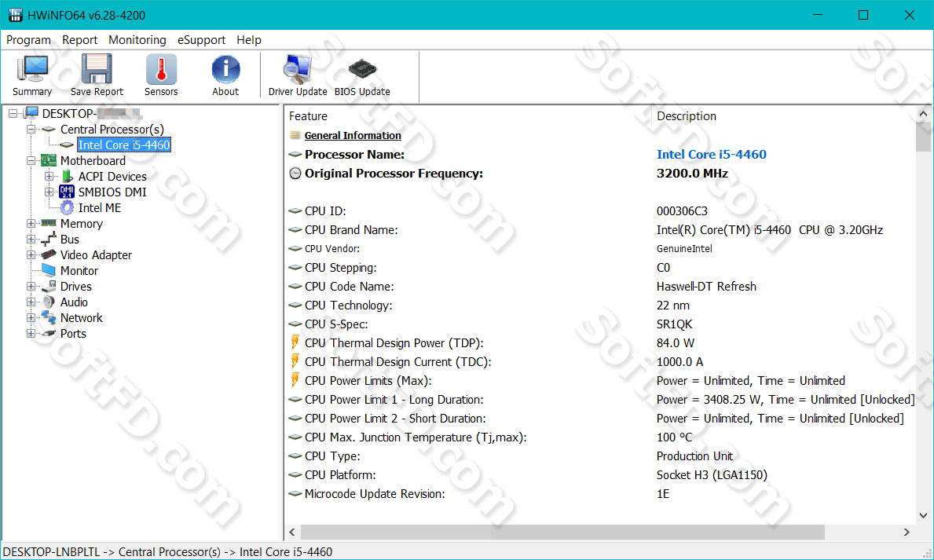Open the Report menu

[x=79, y=40]
